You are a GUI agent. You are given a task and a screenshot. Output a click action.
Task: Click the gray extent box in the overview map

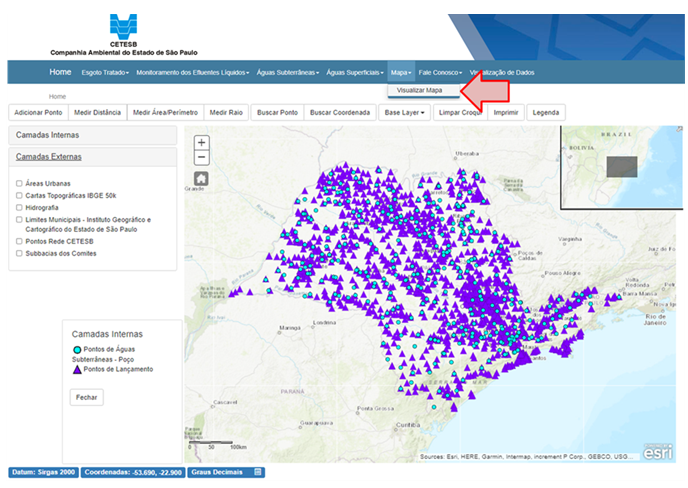click(x=622, y=166)
